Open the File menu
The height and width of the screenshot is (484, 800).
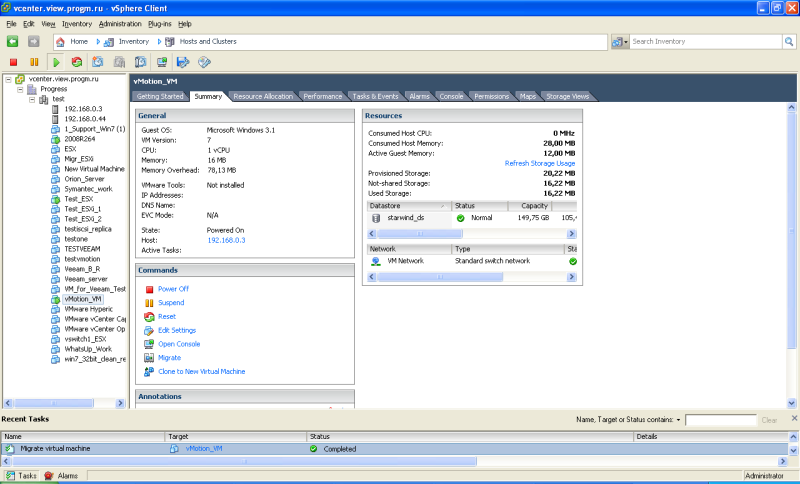coord(11,24)
